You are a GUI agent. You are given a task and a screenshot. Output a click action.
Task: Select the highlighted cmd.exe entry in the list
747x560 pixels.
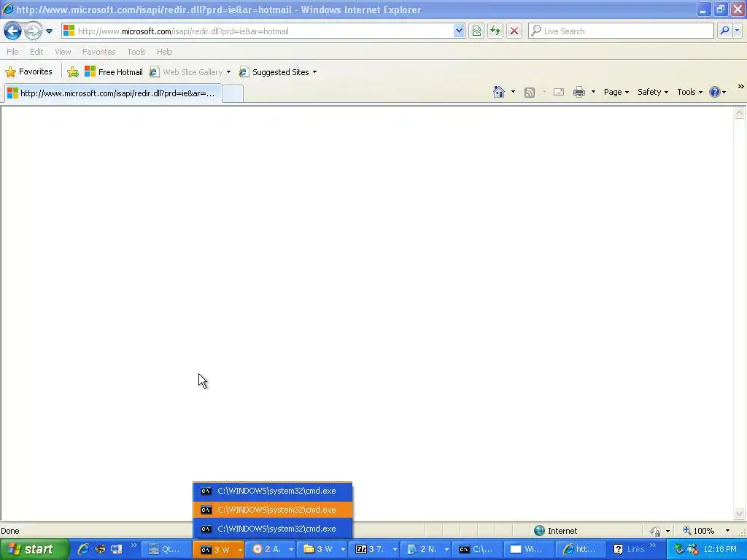pyautogui.click(x=273, y=510)
